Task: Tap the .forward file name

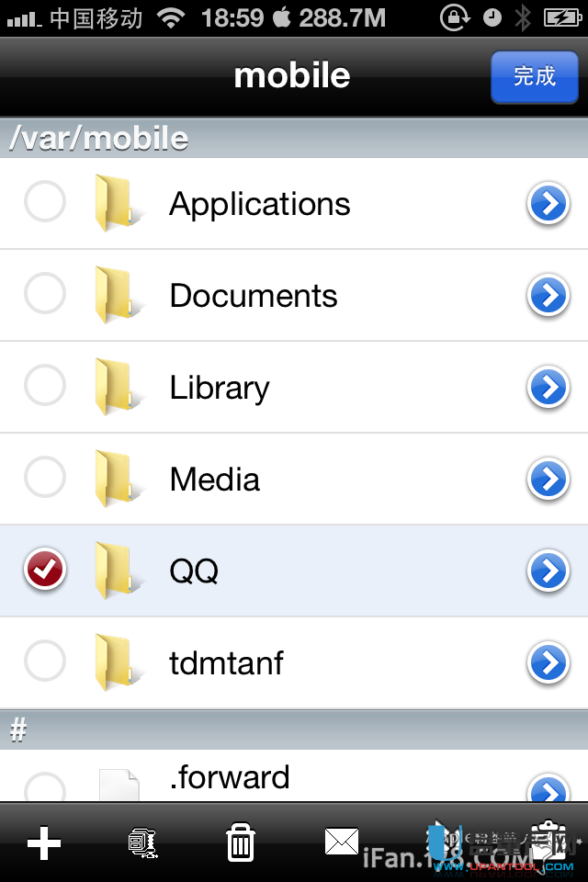Action: pos(230,778)
